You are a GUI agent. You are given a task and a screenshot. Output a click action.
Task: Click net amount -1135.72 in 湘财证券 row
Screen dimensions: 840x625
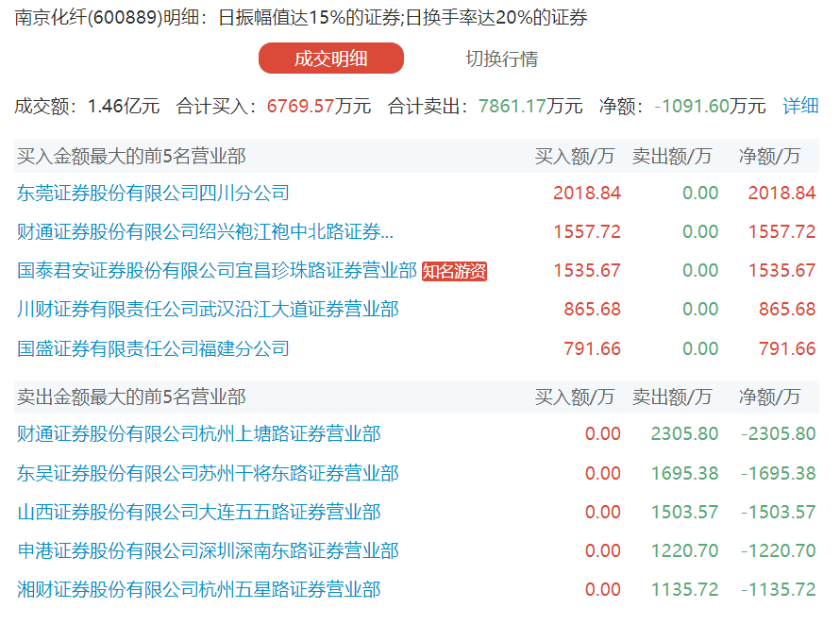779,590
